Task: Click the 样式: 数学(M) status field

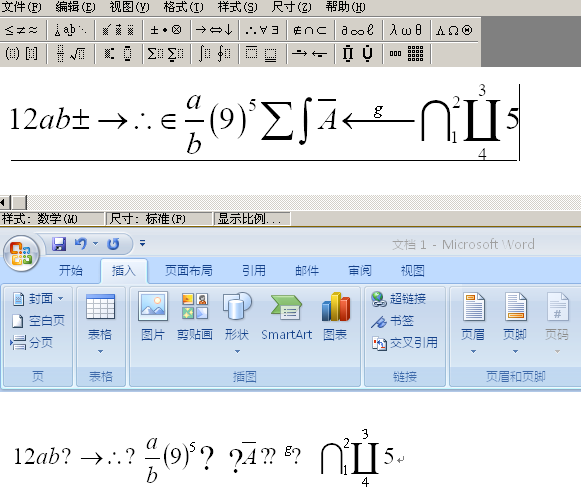Action: click(x=52, y=219)
